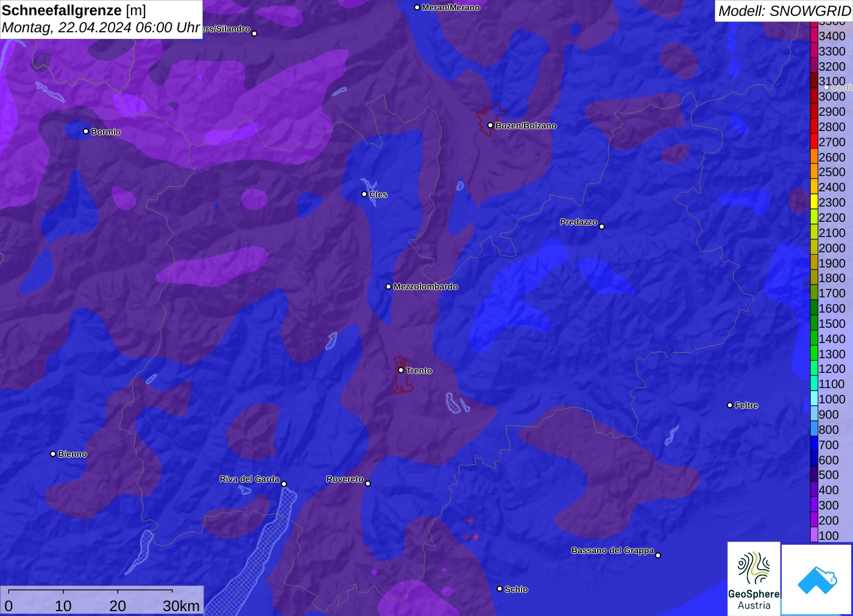853x616 pixels.
Task: Click the Bormio city marker dot
Action: 86,131
